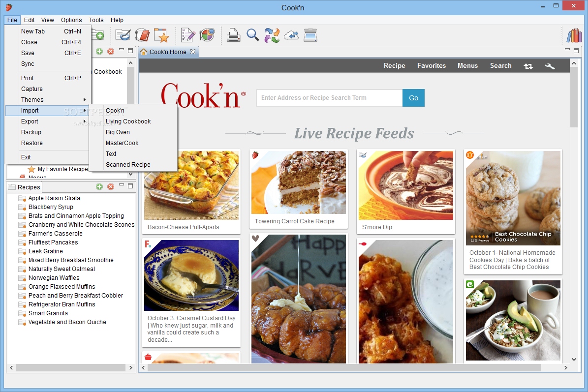Click the colorful arrows share icon
Screen dimensions: 588x392
272,35
